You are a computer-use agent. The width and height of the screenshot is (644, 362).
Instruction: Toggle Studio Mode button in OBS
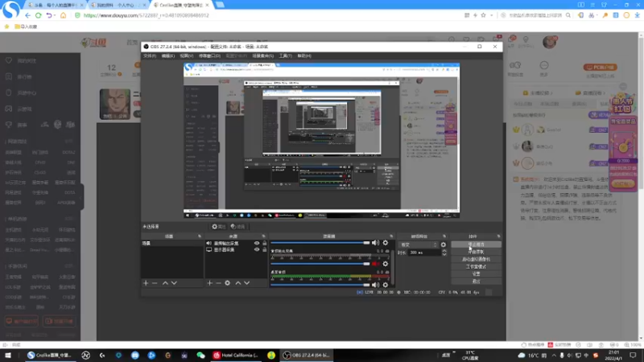pyautogui.click(x=476, y=266)
